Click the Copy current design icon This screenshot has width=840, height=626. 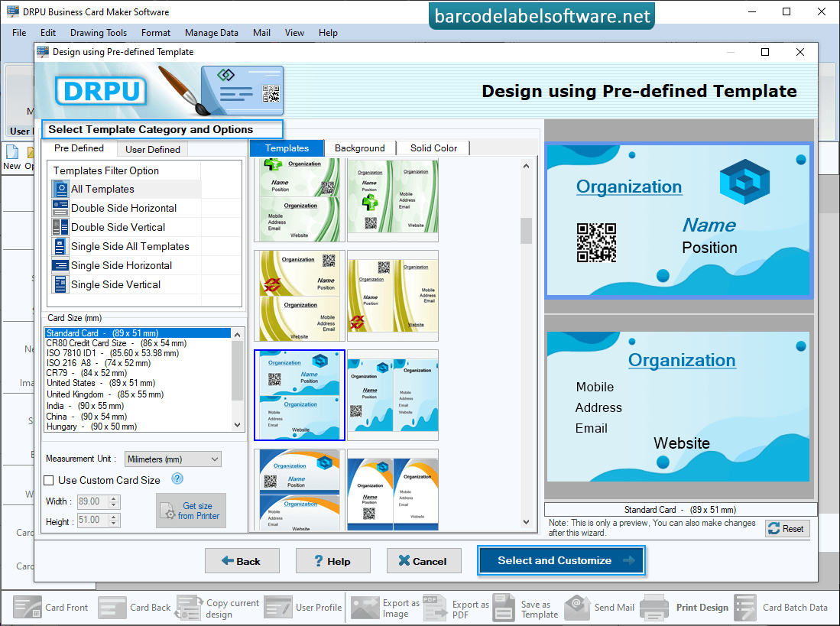tap(189, 608)
